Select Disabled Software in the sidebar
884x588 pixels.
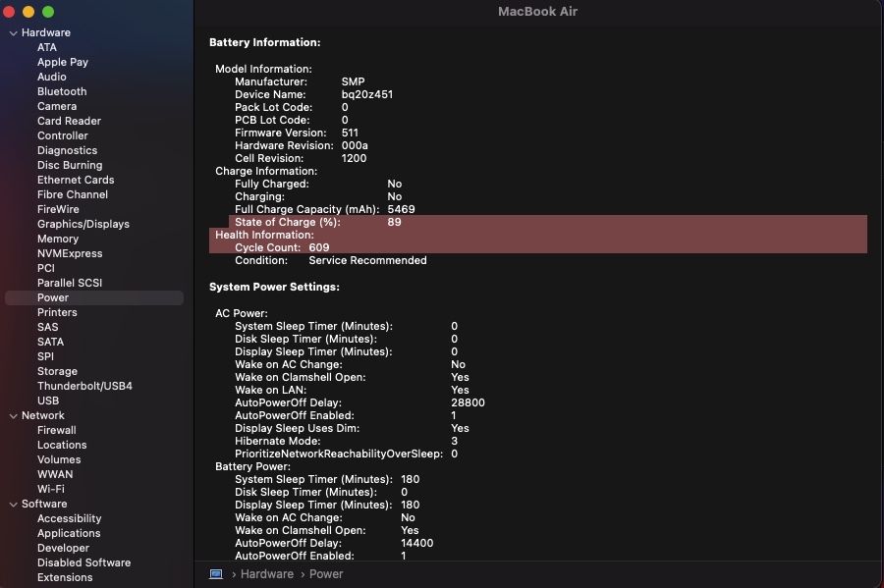pos(84,562)
